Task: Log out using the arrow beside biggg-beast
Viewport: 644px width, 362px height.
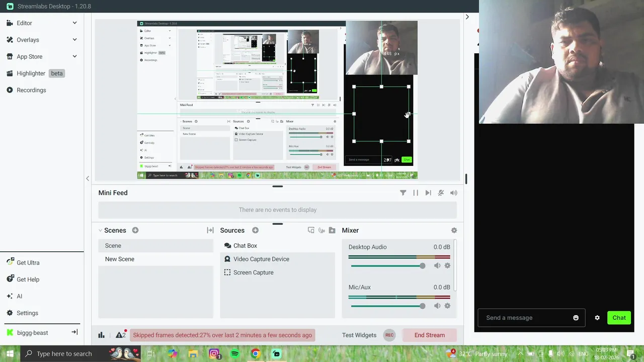Action: pyautogui.click(x=74, y=332)
